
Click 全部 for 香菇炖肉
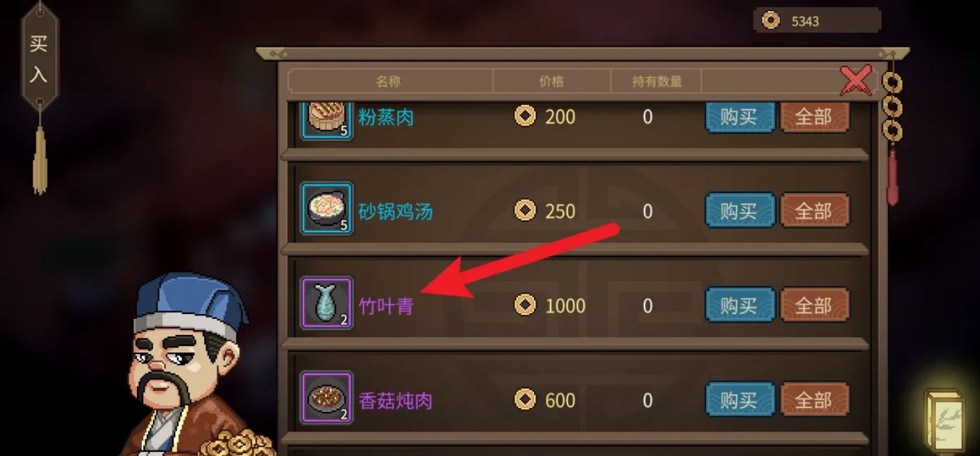point(814,400)
